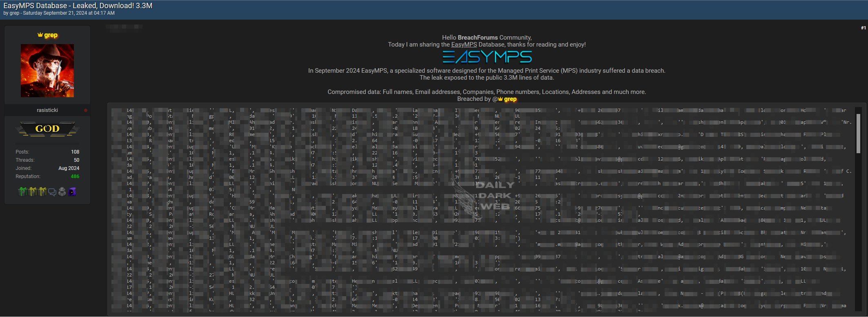
Task: Click the threads count 50
Action: pos(76,160)
